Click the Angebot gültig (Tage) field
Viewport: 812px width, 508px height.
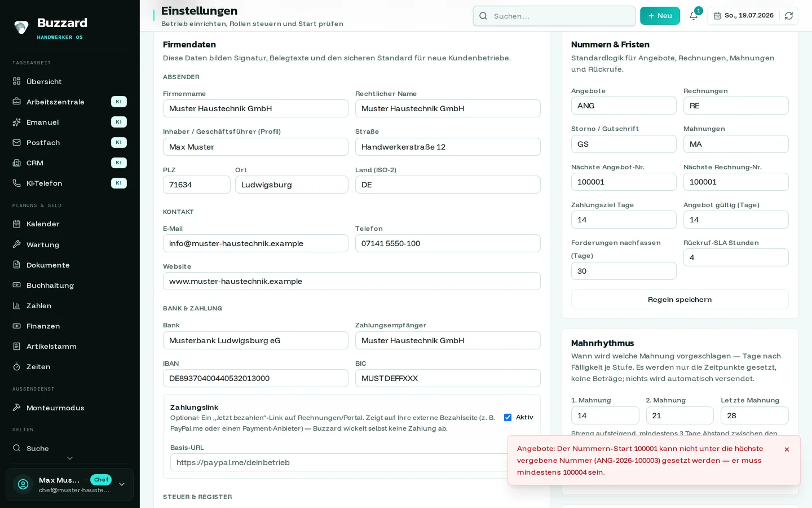736,220
